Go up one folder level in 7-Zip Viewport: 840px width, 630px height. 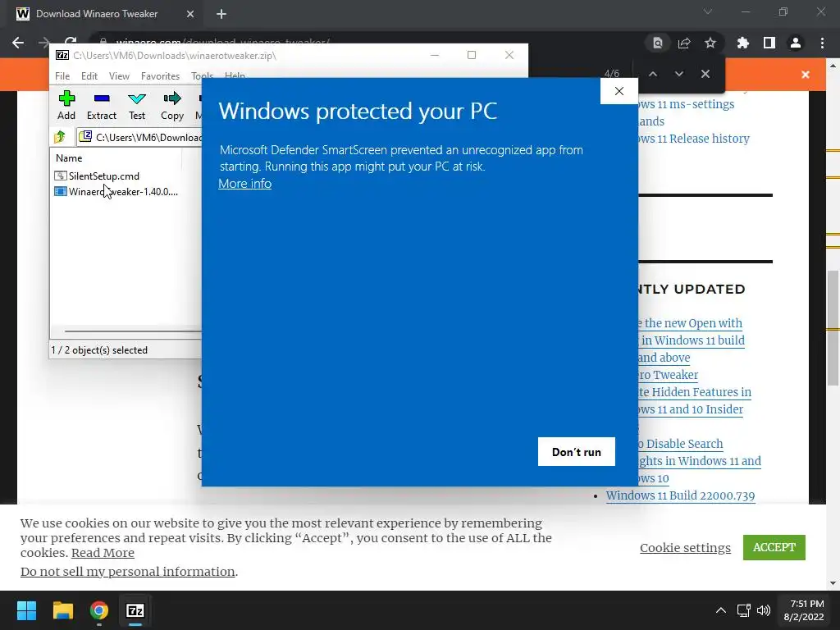point(60,137)
